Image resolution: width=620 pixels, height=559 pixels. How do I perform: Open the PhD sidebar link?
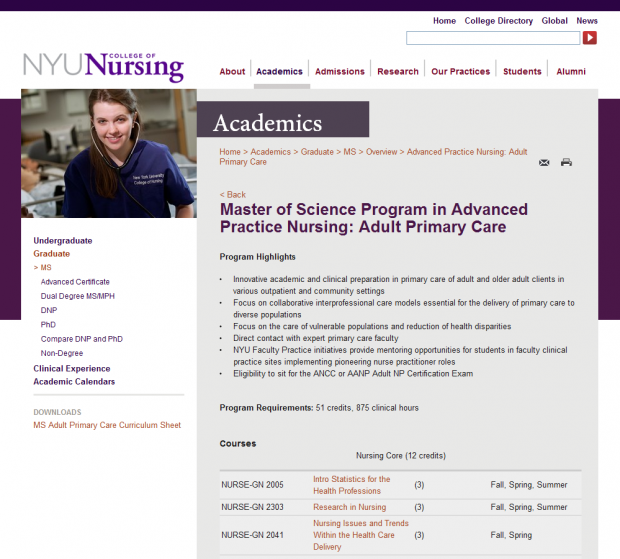tap(48, 325)
